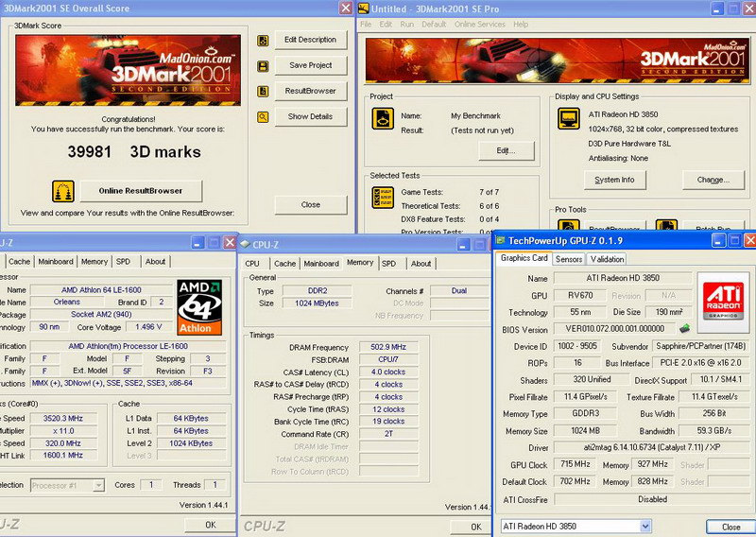756x537 pixels.
Task: Click the Project document icon in 3DMark Pro
Action: (383, 119)
